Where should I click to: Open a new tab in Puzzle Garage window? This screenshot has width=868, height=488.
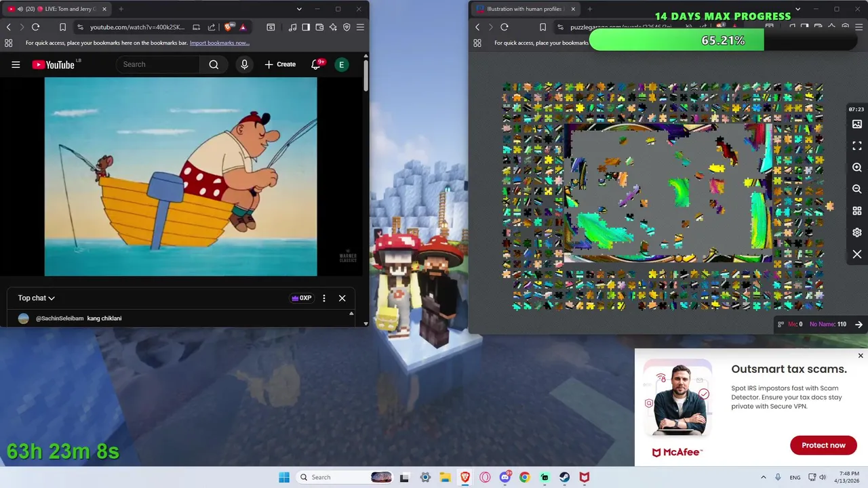point(589,9)
